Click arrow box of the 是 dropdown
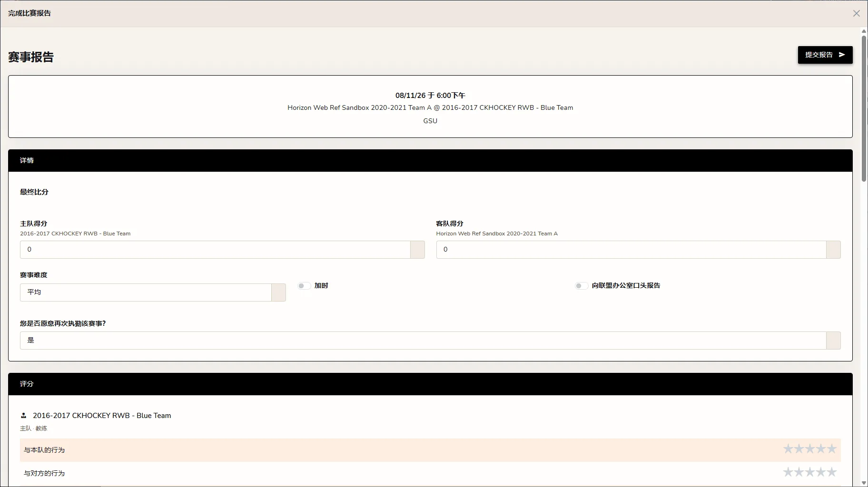This screenshot has height=487, width=868. [x=833, y=341]
